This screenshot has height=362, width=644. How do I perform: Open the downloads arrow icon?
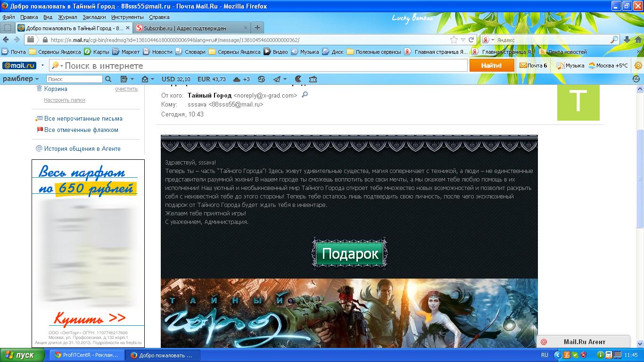627,40
